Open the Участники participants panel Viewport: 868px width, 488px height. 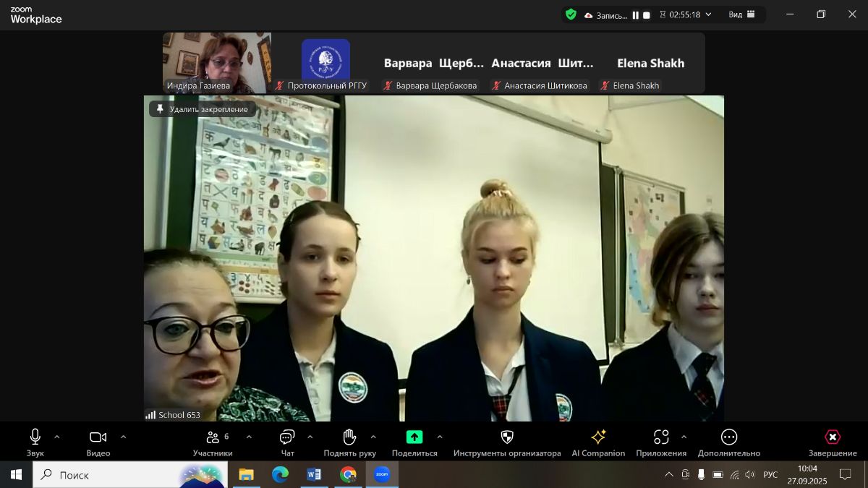coord(213,437)
